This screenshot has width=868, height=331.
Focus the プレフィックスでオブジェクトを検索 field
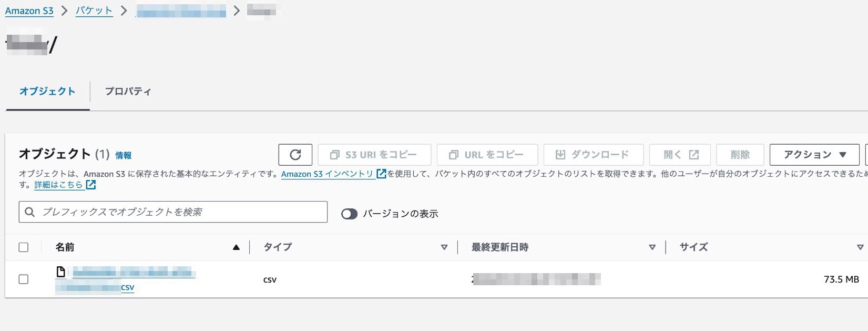[179, 212]
